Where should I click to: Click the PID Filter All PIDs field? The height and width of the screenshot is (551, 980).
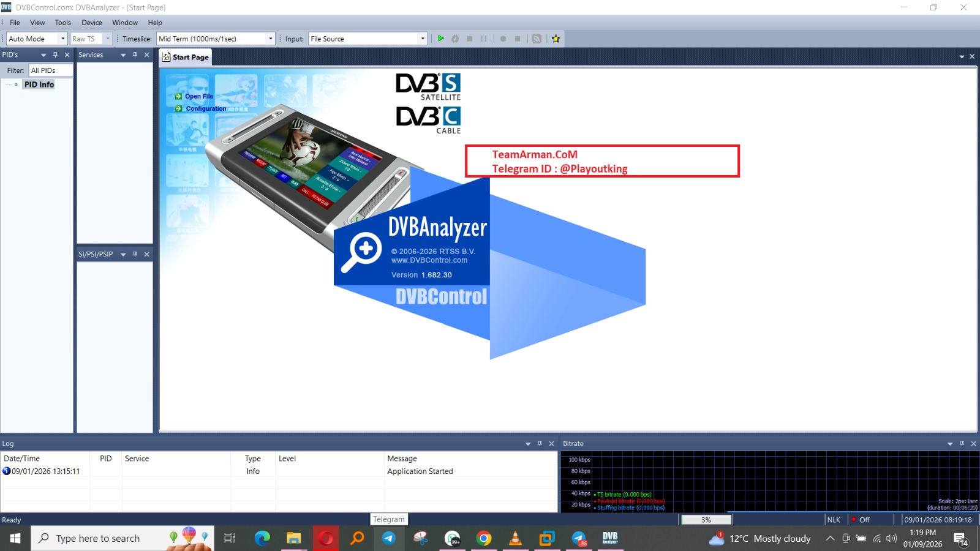click(x=51, y=70)
